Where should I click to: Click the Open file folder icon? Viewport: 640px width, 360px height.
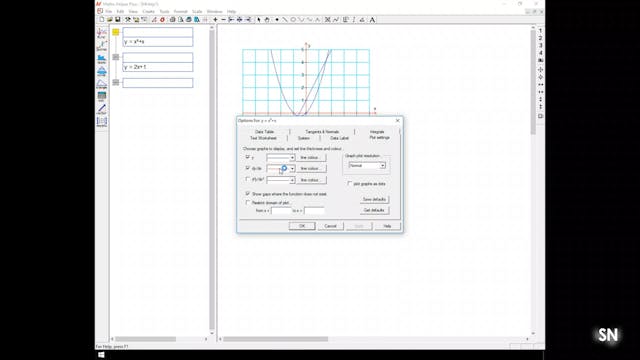coord(110,20)
